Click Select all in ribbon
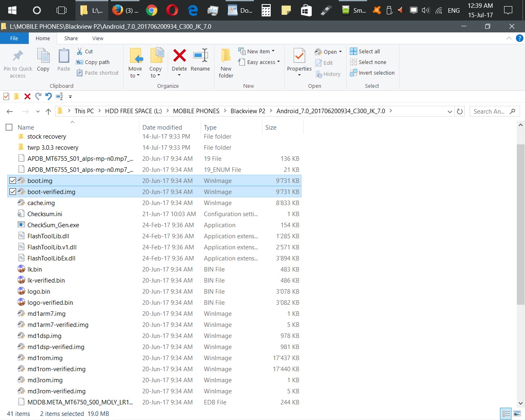Image resolution: width=525 pixels, height=420 pixels. pos(365,51)
